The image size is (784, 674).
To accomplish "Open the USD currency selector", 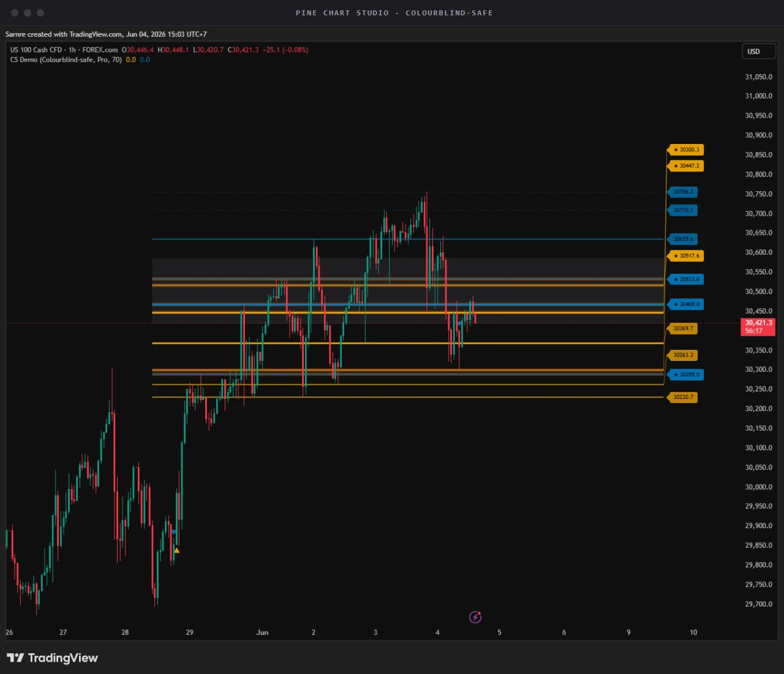I will click(x=758, y=51).
